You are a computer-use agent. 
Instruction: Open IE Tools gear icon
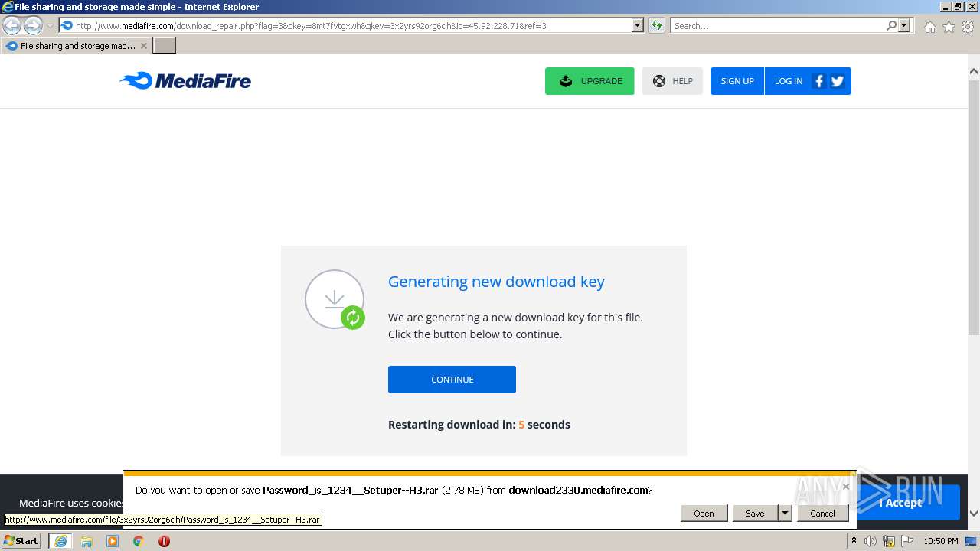pos(968,27)
